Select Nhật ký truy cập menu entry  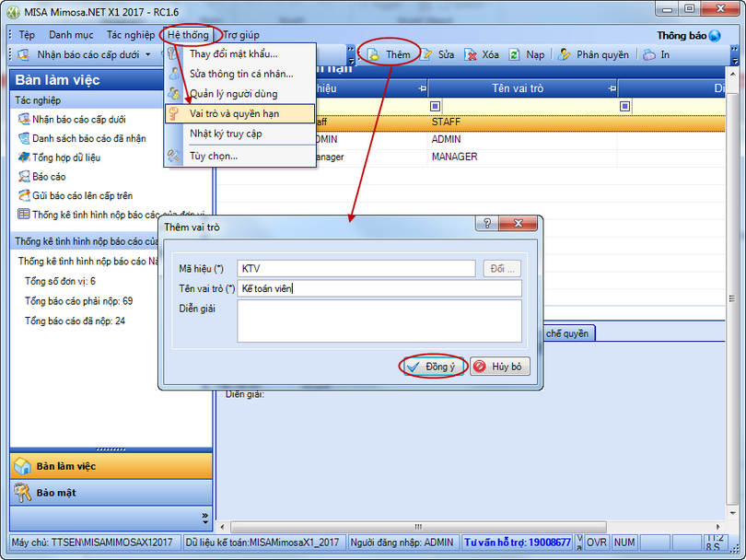(x=240, y=134)
